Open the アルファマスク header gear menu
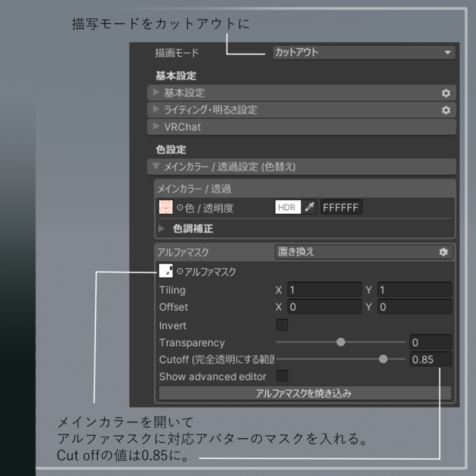Image resolution: width=476 pixels, height=476 pixels. 444,252
